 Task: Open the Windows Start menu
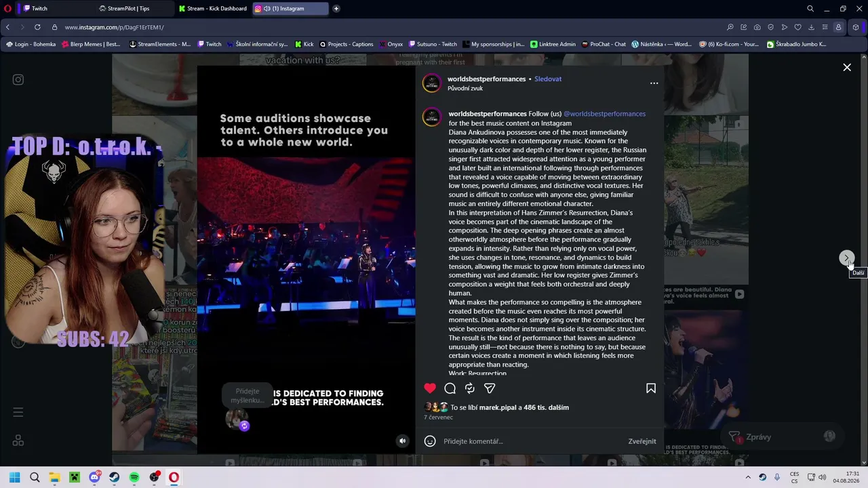click(15, 477)
